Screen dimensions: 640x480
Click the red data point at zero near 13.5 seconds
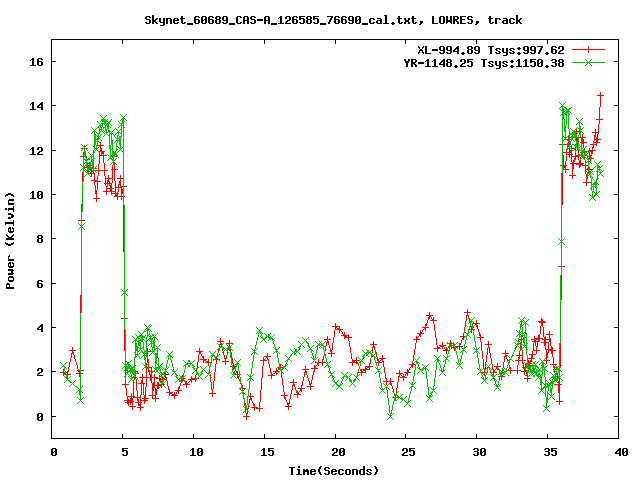[246, 416]
